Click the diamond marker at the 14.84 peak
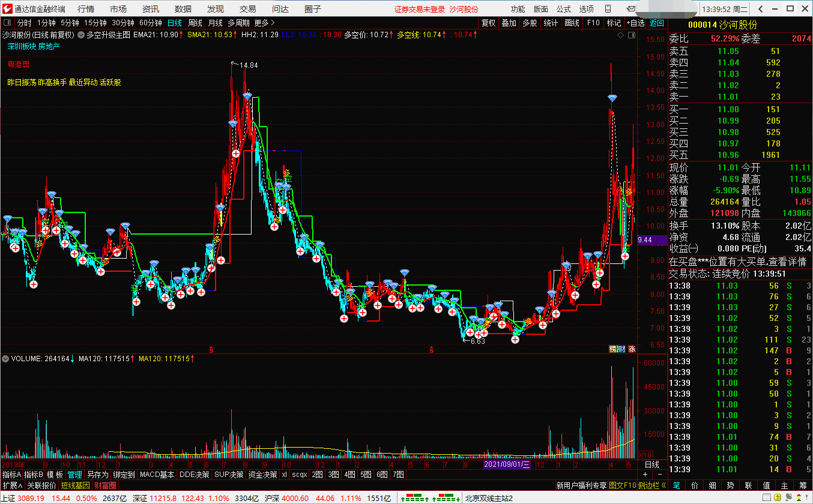 tap(247, 96)
